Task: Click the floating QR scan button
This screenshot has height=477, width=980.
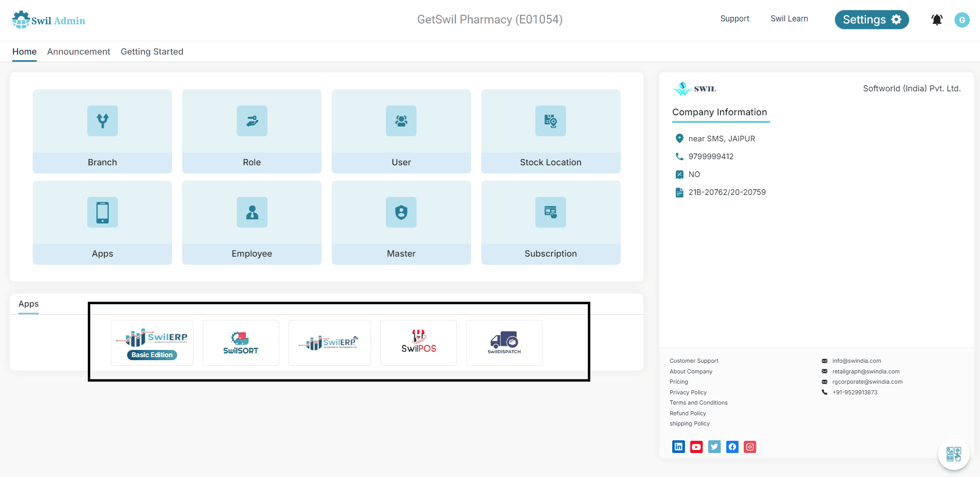Action: (953, 454)
